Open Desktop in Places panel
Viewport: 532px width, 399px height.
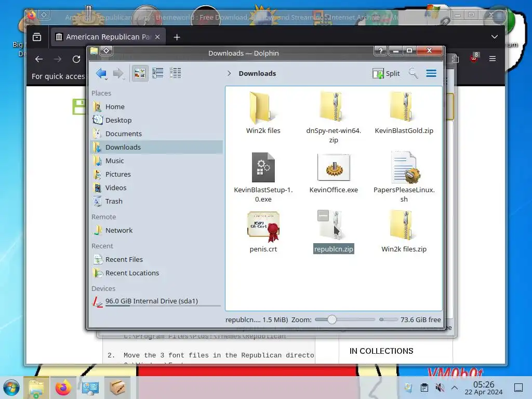pos(157,120)
